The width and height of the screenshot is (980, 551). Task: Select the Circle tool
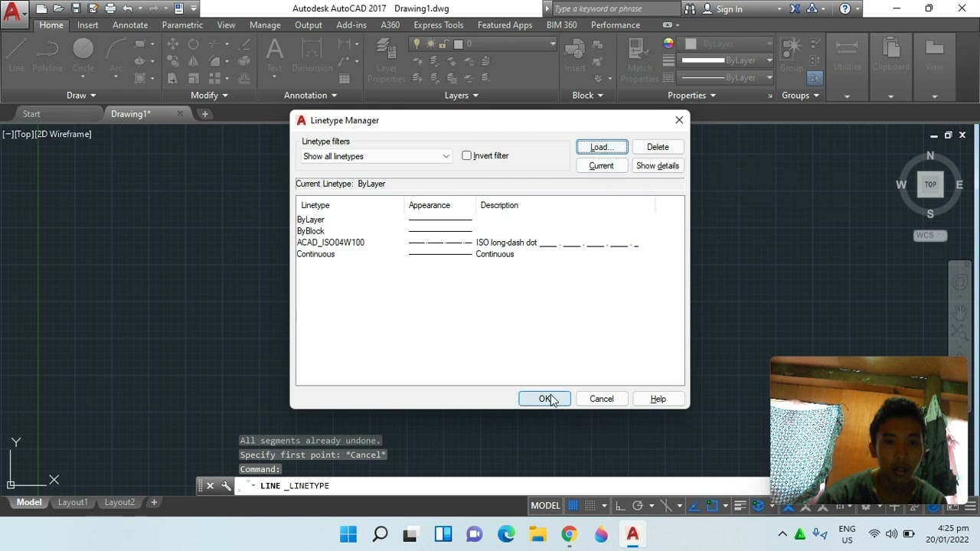tap(83, 56)
